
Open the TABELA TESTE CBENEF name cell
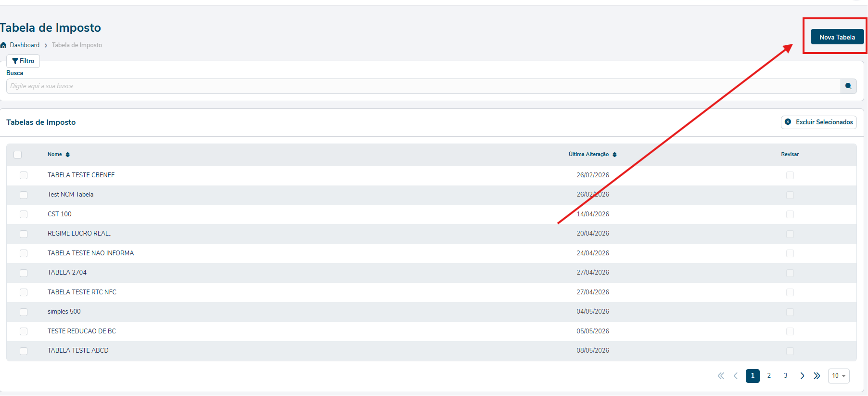pyautogui.click(x=81, y=175)
